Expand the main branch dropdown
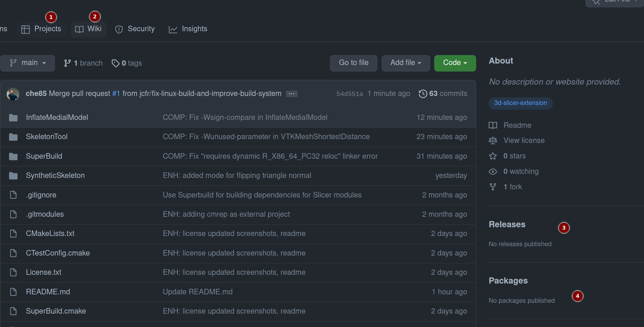Screen dimensions: 644x327 pos(28,63)
